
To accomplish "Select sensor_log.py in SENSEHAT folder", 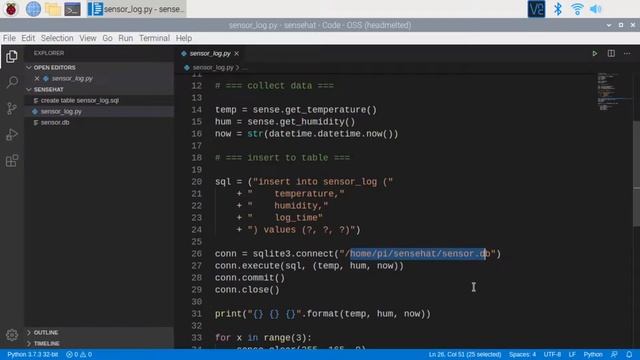I will (61, 111).
